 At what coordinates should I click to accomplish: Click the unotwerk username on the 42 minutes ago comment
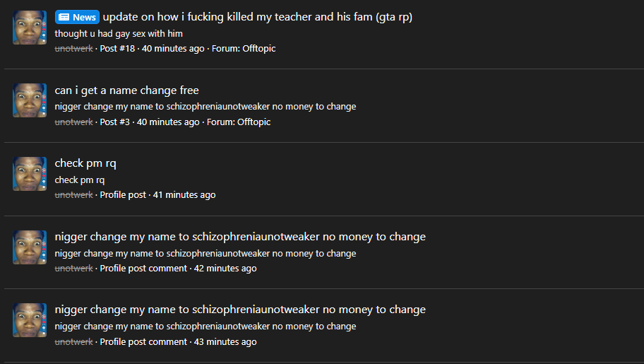(74, 269)
